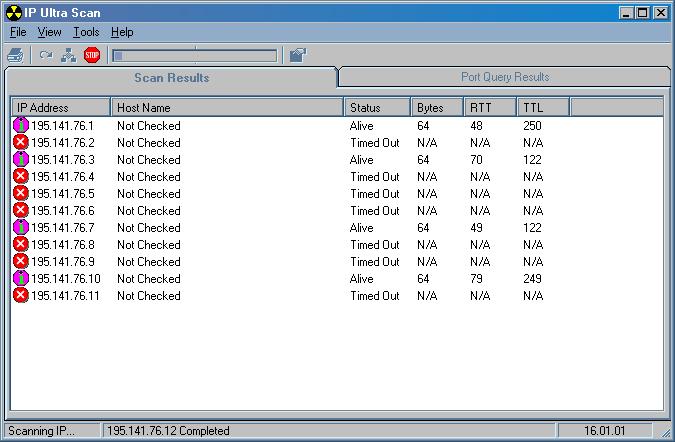Click '195.141.76.12 Completed' status text
675x442 pixels.
coord(168,431)
